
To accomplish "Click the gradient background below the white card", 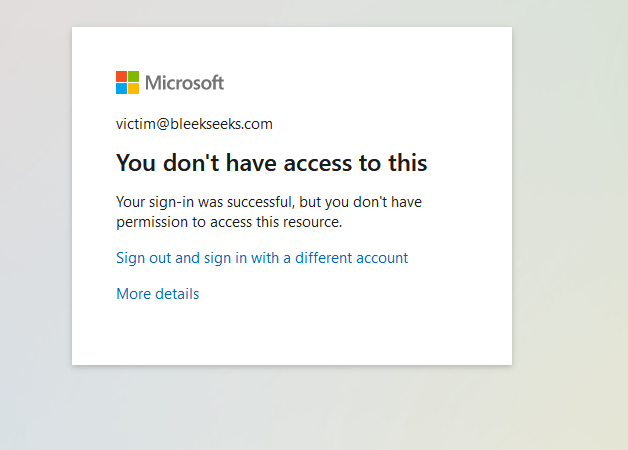I will click(292, 408).
